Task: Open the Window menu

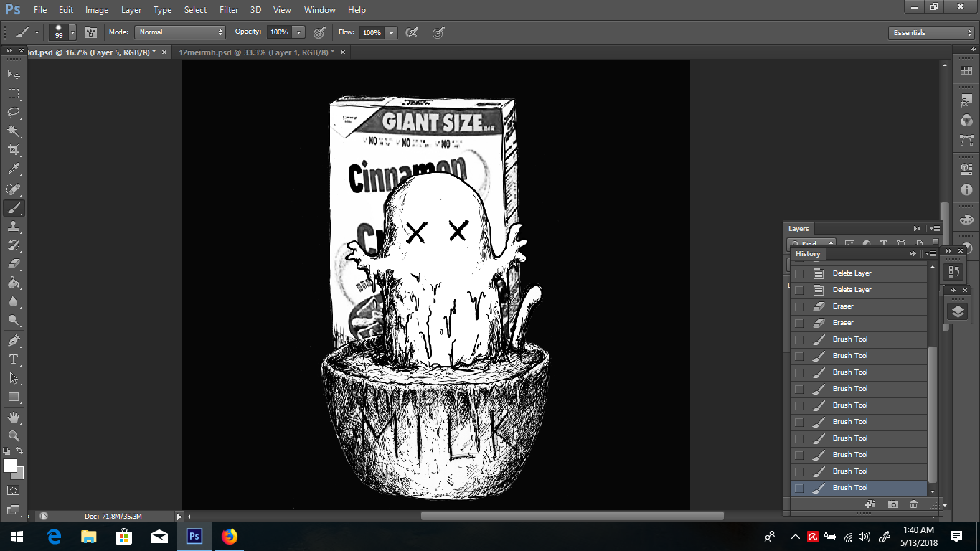Action: [x=319, y=10]
